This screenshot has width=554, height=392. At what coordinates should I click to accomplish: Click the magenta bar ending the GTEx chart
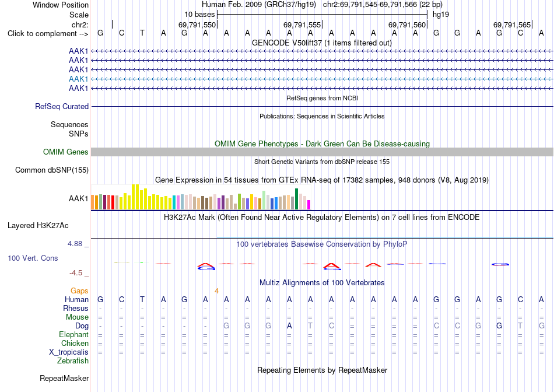coord(309,205)
